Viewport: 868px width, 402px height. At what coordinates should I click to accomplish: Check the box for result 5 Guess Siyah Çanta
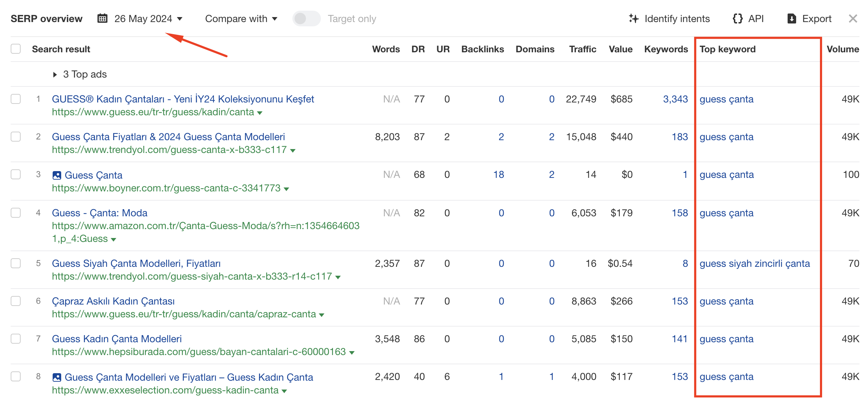(16, 263)
